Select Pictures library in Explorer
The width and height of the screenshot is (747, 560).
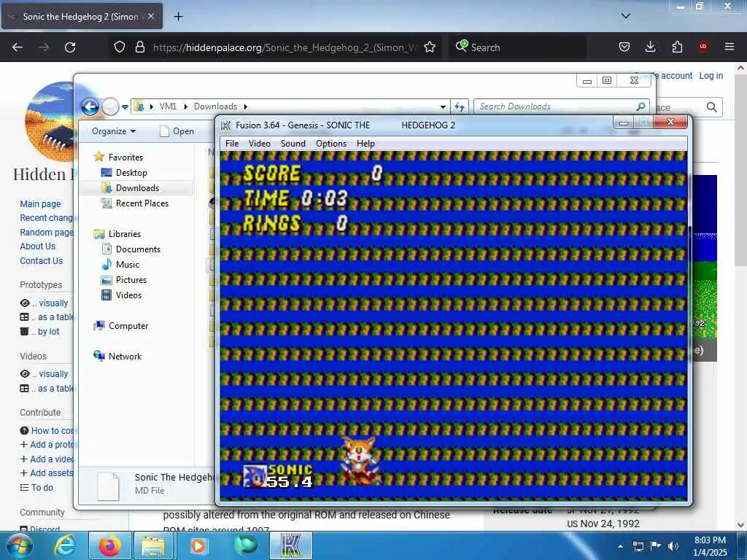click(x=131, y=279)
